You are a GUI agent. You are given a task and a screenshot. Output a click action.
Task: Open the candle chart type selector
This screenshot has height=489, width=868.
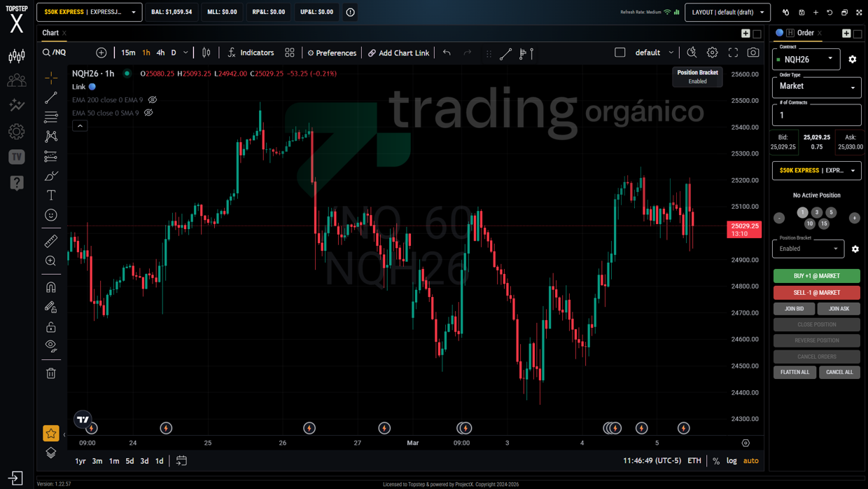206,53
